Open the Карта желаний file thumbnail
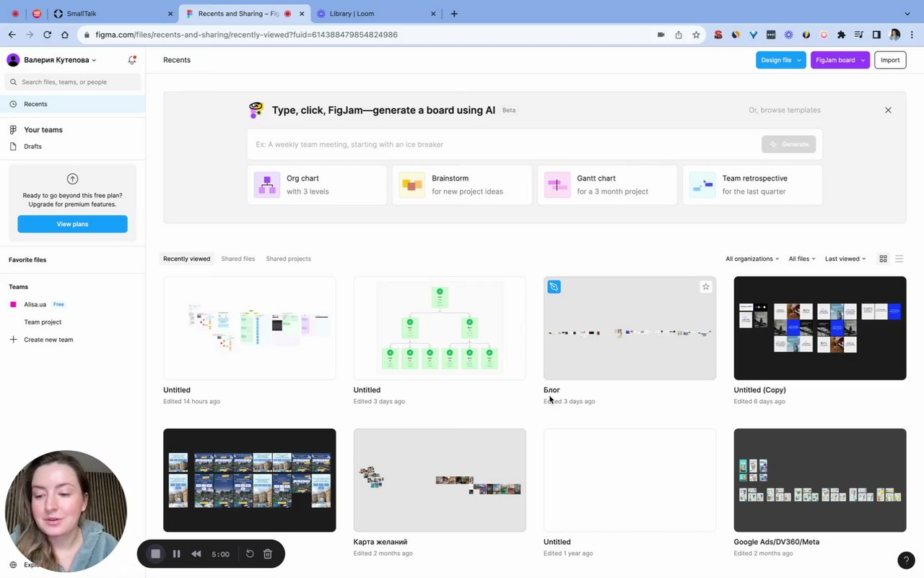Screen dimensions: 924x578 pyautogui.click(x=440, y=480)
